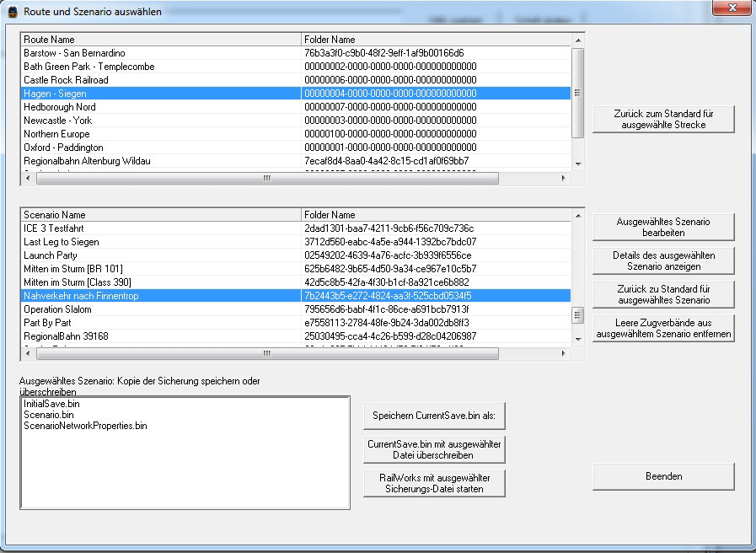Click folder ID e7558113-2784-48fe-9b24-3da002db8ff3

click(x=387, y=323)
